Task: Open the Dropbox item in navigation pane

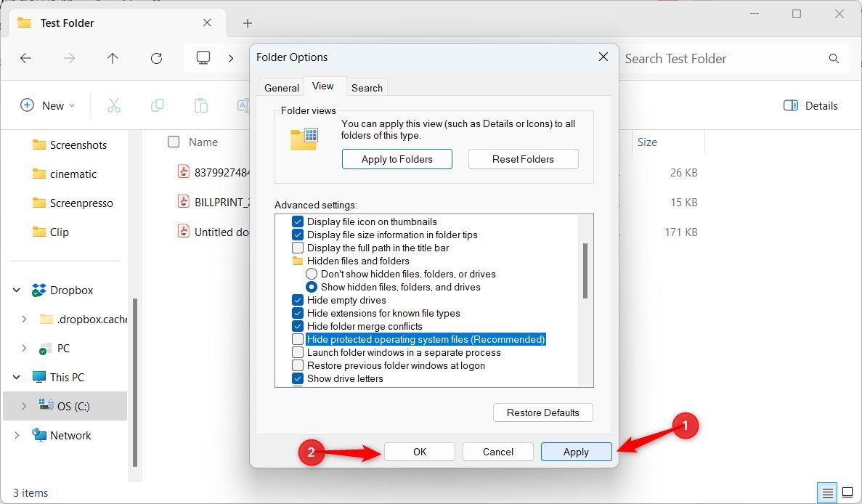Action: point(71,290)
